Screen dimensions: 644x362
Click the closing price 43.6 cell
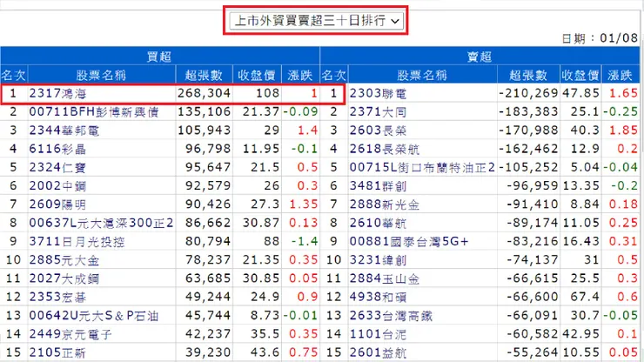coord(265,352)
